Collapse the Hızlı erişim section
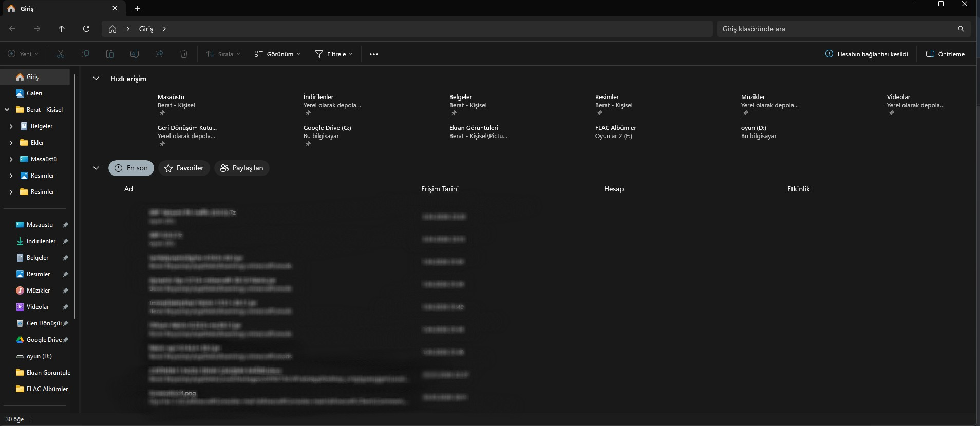The height and width of the screenshot is (426, 980). 96,79
